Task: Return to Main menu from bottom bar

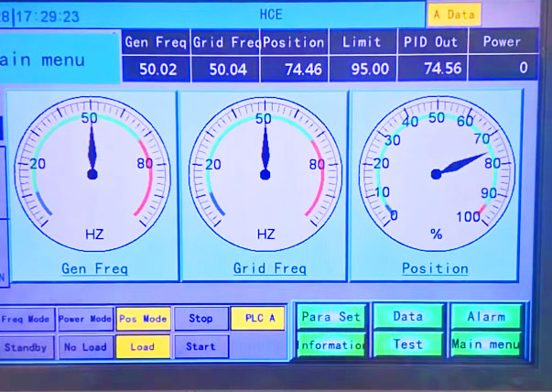Action: 485,345
